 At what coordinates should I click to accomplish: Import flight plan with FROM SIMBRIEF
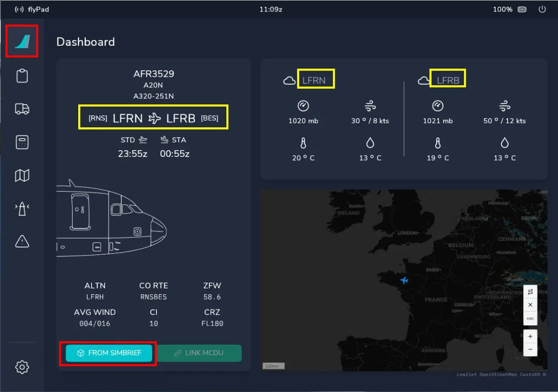109,353
